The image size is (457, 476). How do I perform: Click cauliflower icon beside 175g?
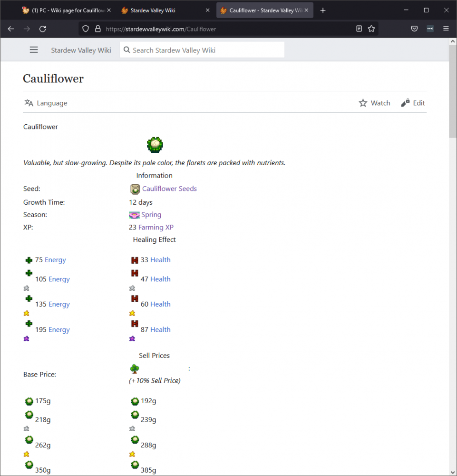(x=29, y=402)
